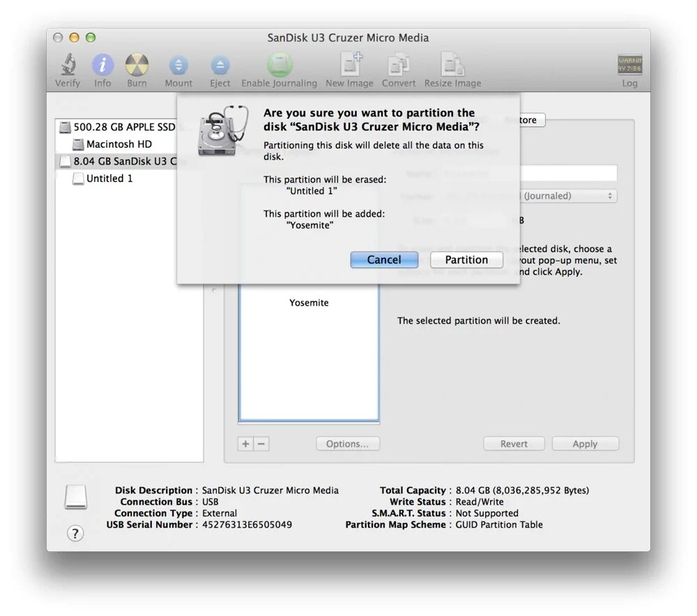
Task: Click the Disk Description SanDisk value
Action: point(270,491)
